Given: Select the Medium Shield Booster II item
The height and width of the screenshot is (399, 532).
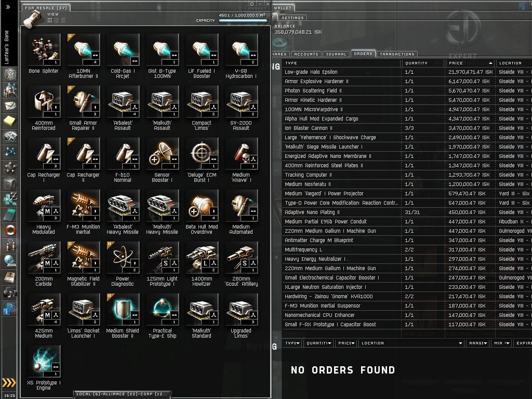Looking at the screenshot, I should pos(123,315).
